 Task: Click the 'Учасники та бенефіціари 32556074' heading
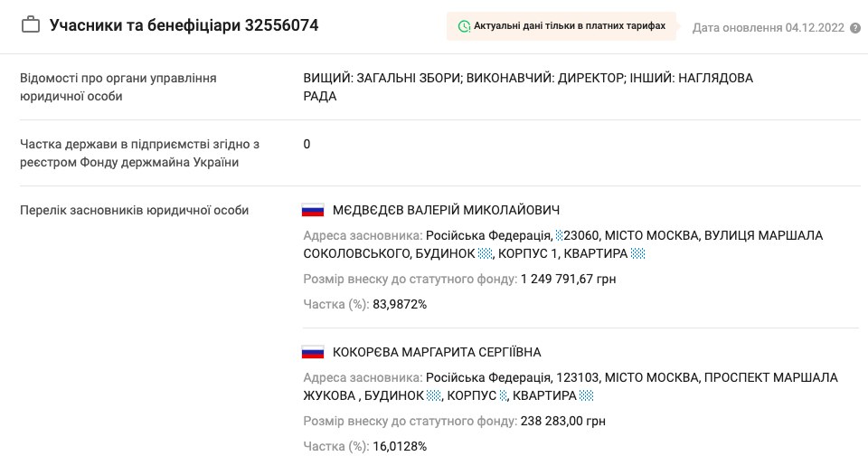coord(184,25)
